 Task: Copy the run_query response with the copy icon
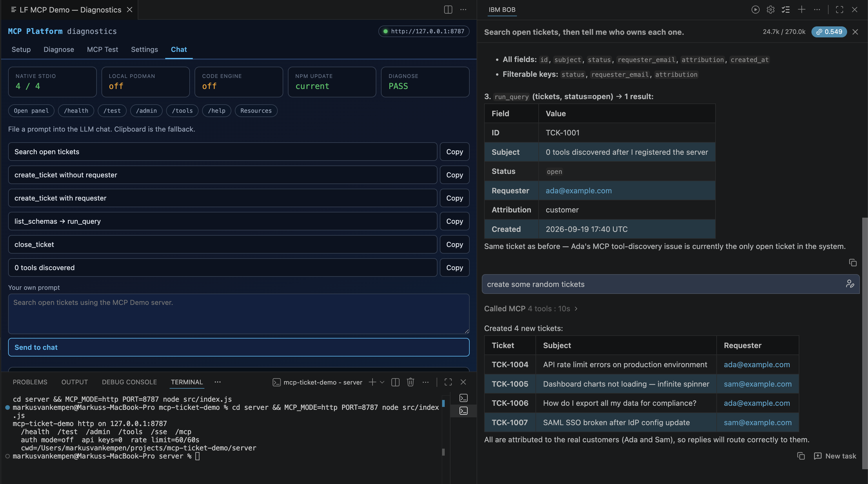click(x=853, y=262)
